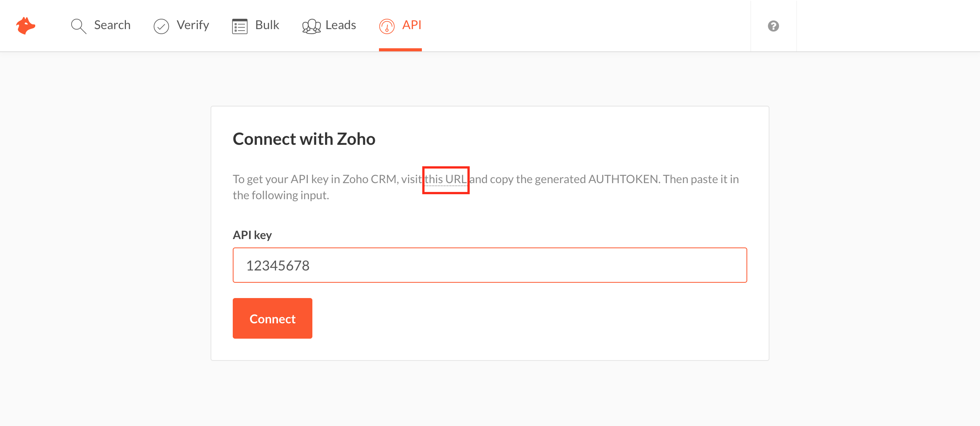980x426 pixels.
Task: Open the Bulk tab label
Action: coord(267,25)
